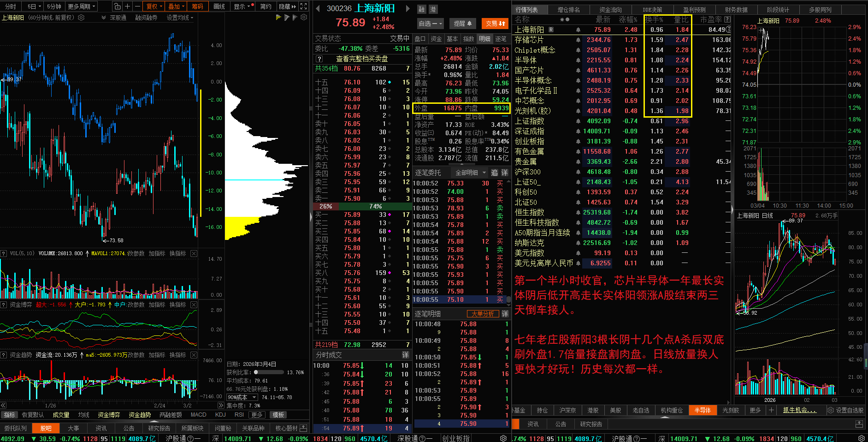
Task: Click 查看完整档买卖盘 link
Action: tap(362, 59)
